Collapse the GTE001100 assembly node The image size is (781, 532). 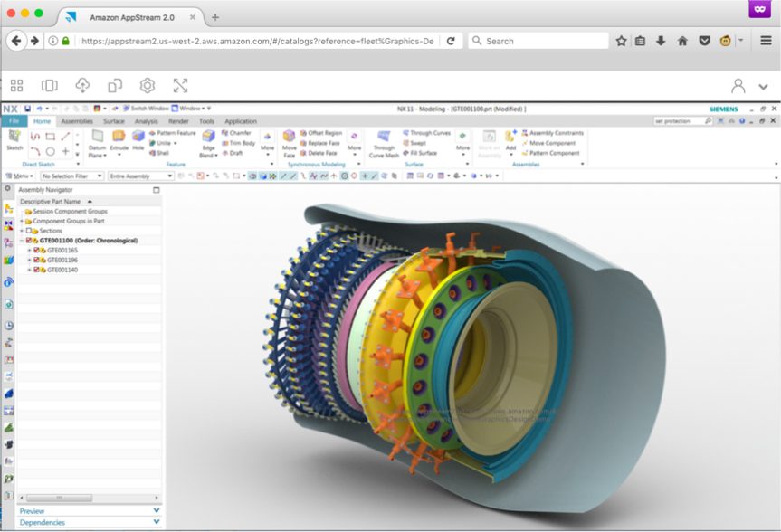(x=22, y=240)
